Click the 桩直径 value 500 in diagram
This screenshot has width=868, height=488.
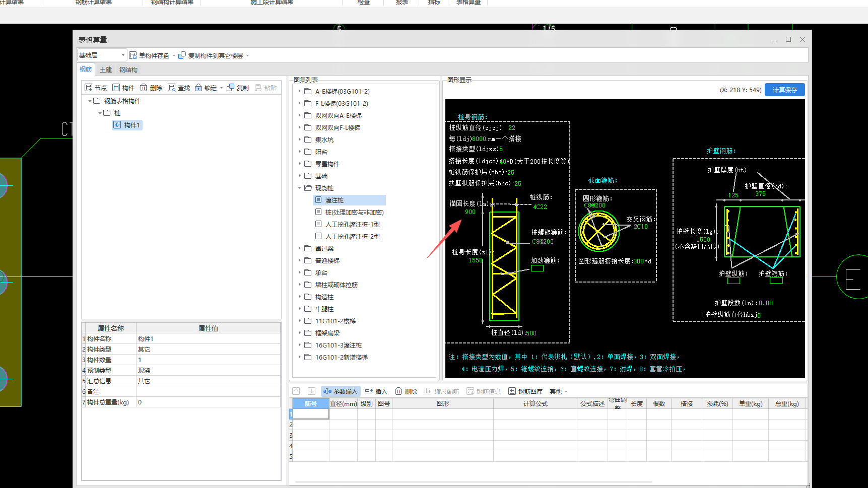click(x=531, y=333)
